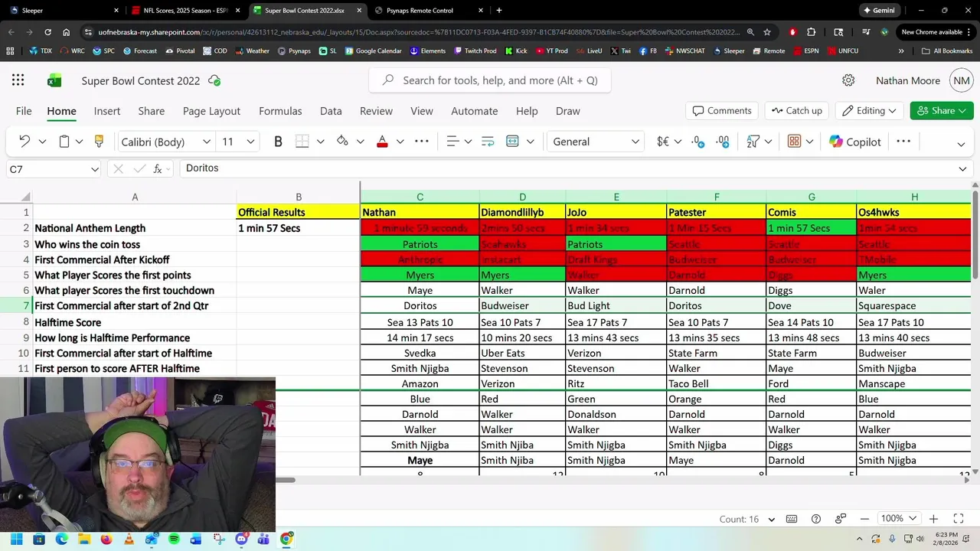Expand the Font Color dropdown arrow
The image size is (980, 551).
coord(400,142)
